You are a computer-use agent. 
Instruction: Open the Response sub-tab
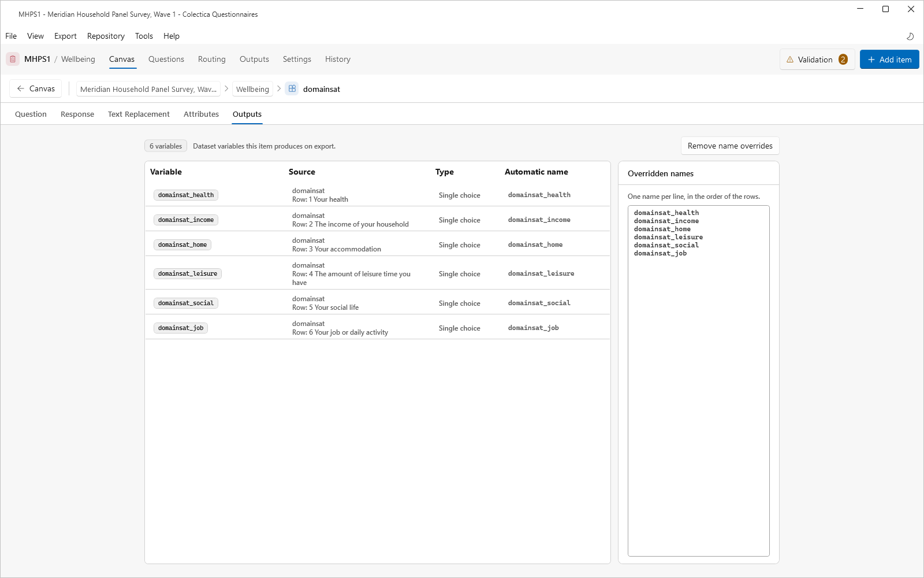[x=77, y=114]
